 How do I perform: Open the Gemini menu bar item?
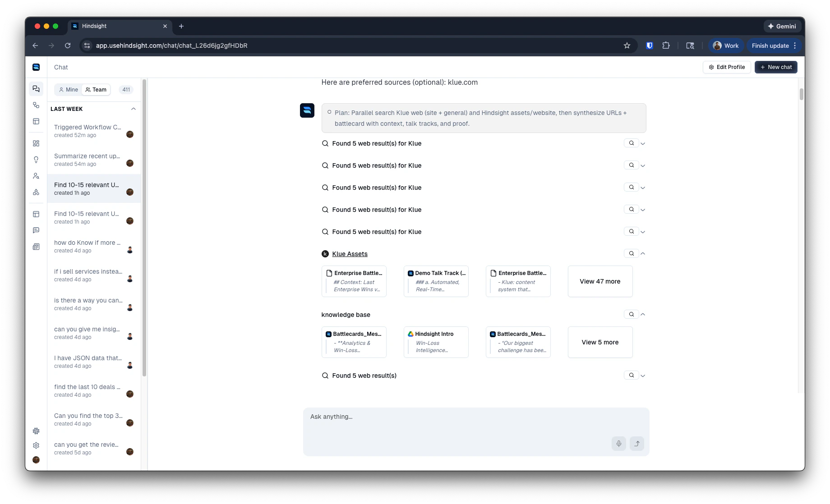coord(782,26)
